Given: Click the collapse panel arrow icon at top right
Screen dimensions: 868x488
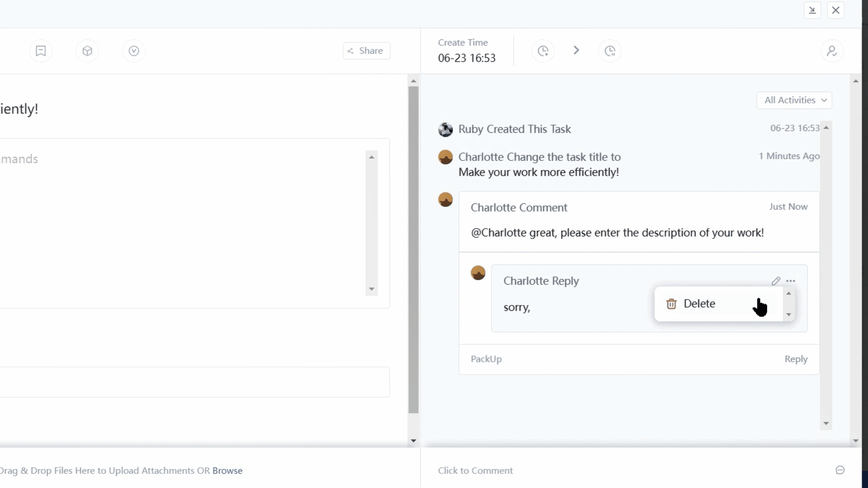Looking at the screenshot, I should coord(812,10).
